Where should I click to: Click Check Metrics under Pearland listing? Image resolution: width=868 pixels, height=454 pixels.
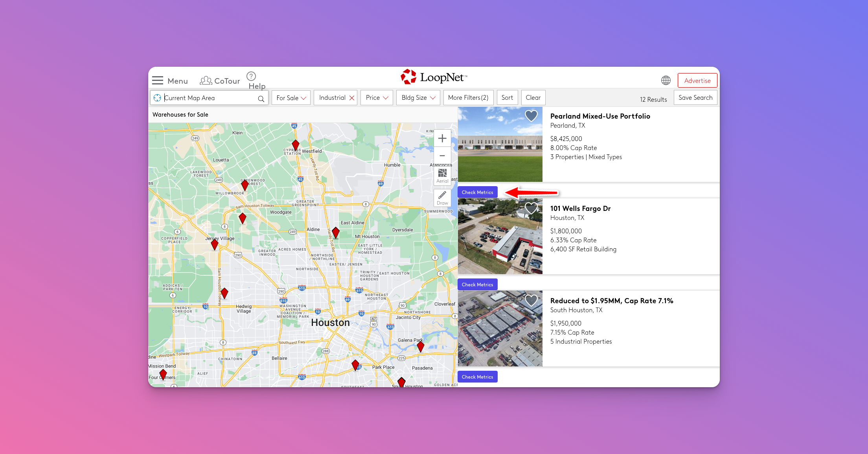477,192
